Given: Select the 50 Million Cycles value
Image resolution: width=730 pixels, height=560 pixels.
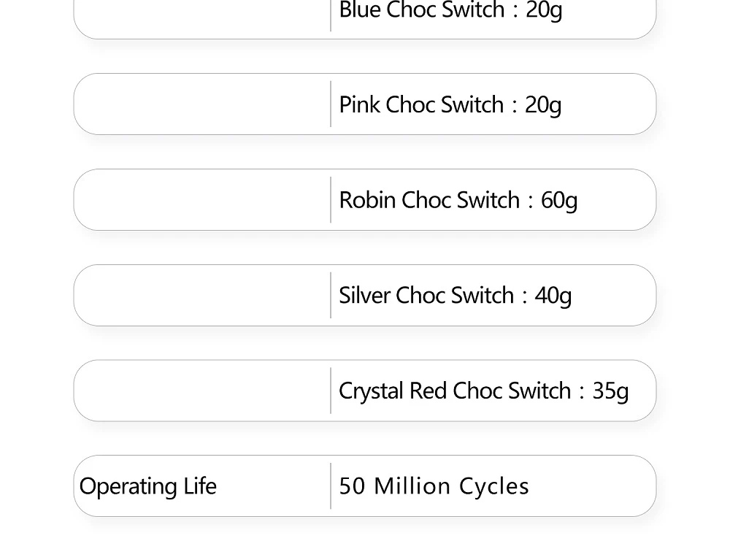Looking at the screenshot, I should (x=434, y=486).
